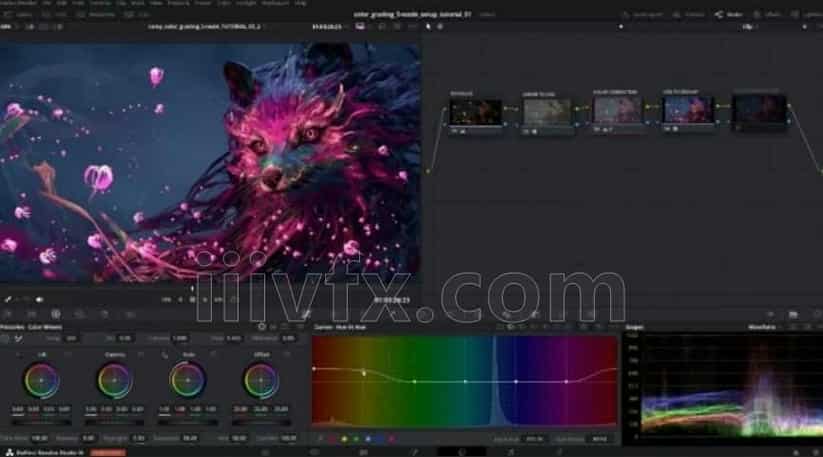The width and height of the screenshot is (823, 457).
Task: Select the COLOR CORRECTION node thumbnail
Action: tap(617, 111)
